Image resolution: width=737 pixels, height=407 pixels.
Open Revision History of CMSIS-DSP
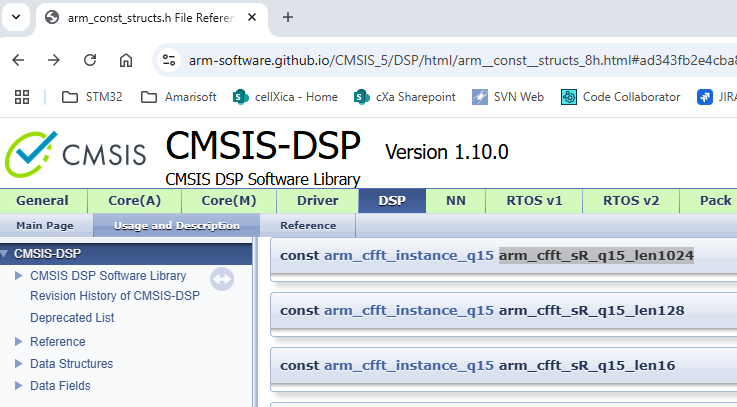tap(115, 296)
